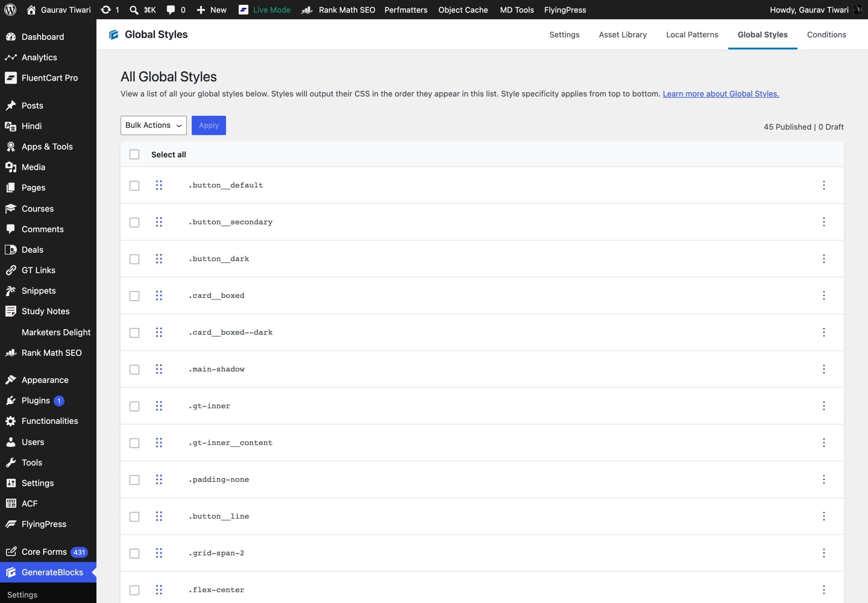Image resolution: width=868 pixels, height=603 pixels.
Task: Click the 45 Published count
Action: pos(787,127)
